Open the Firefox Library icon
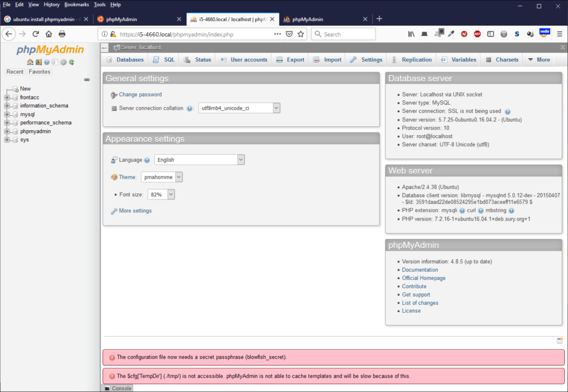The height and width of the screenshot is (392, 568). coord(411,34)
